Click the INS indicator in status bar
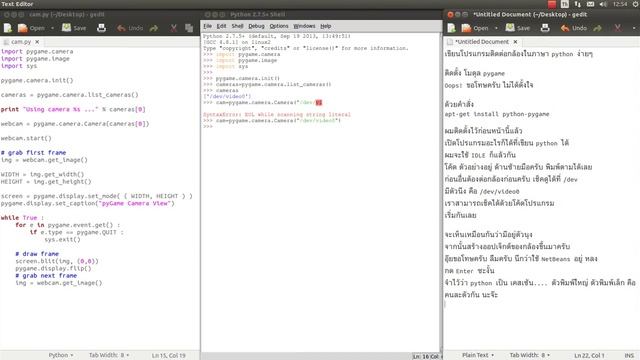This screenshot has width=640, height=360. click(629, 356)
